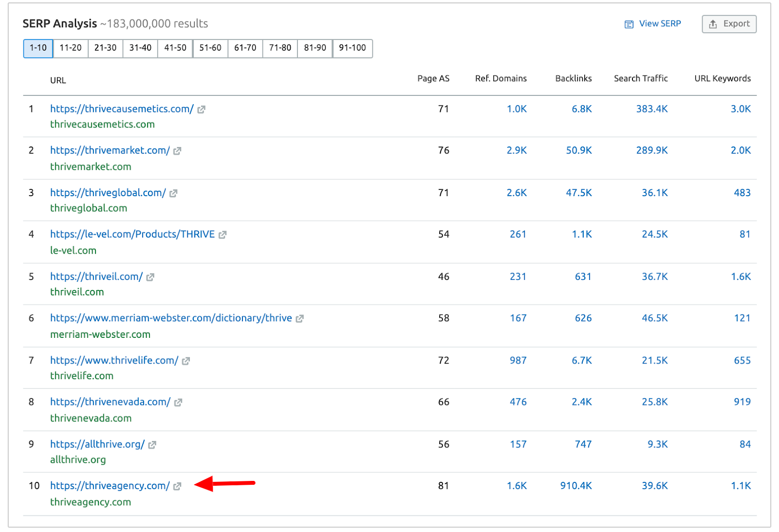The width and height of the screenshot is (779, 532).
Task: Click URL keywords value 483 for thriveglobal
Action: tap(742, 193)
